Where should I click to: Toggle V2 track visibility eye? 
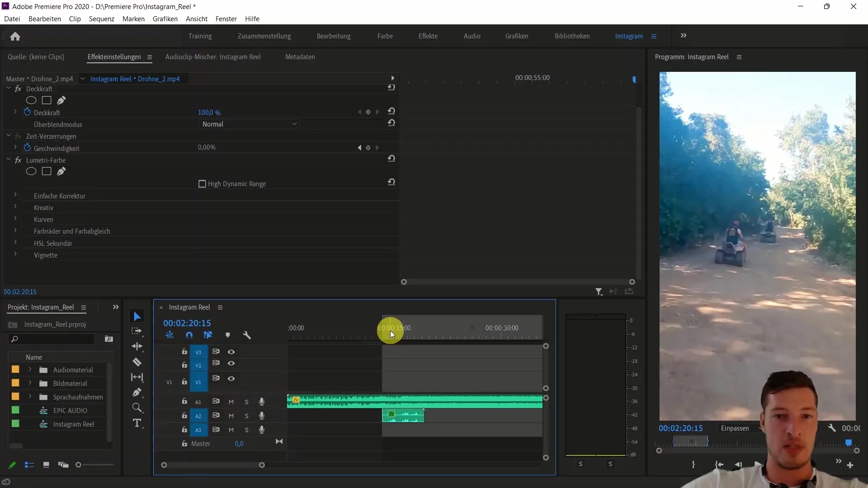(x=231, y=364)
